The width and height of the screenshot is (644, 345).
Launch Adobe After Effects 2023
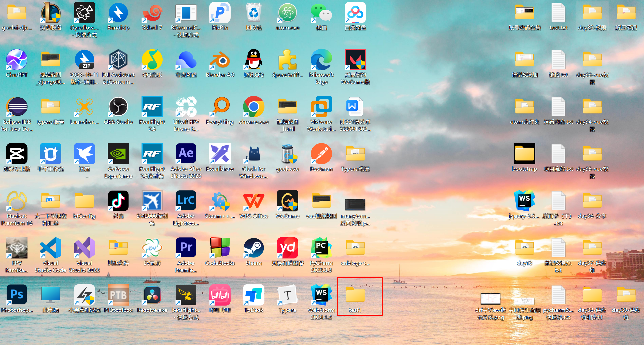pyautogui.click(x=186, y=154)
